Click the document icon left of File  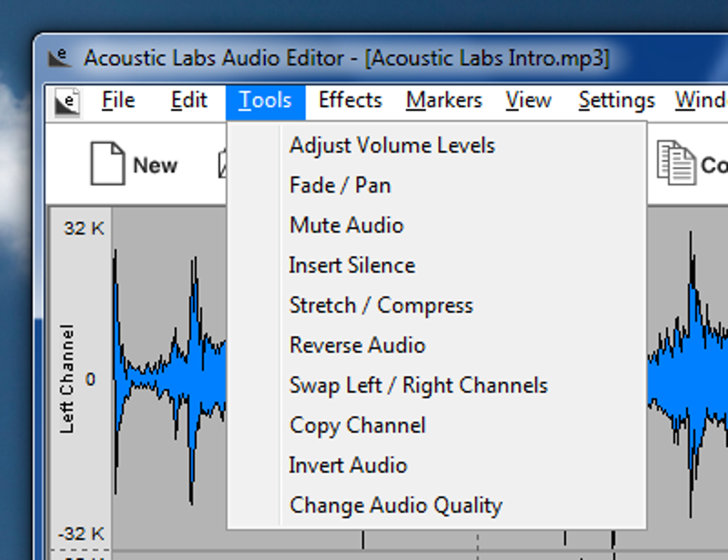tap(68, 102)
